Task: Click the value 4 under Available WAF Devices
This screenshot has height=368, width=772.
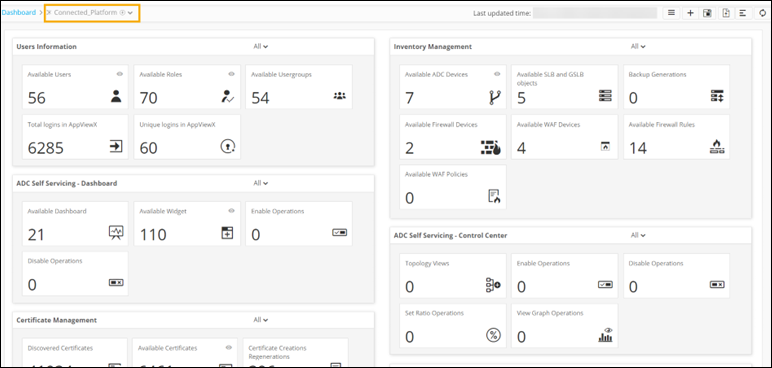Action: [x=521, y=148]
